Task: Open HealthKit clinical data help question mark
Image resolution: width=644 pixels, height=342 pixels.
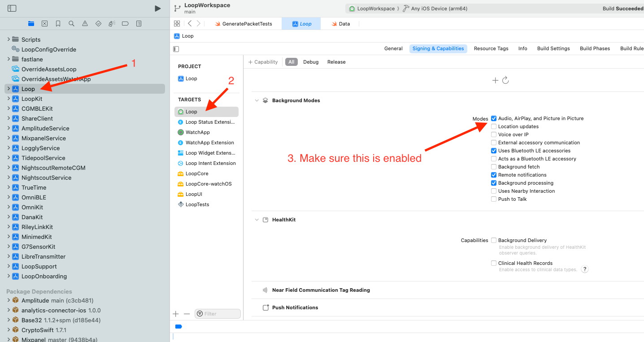Action: click(584, 269)
